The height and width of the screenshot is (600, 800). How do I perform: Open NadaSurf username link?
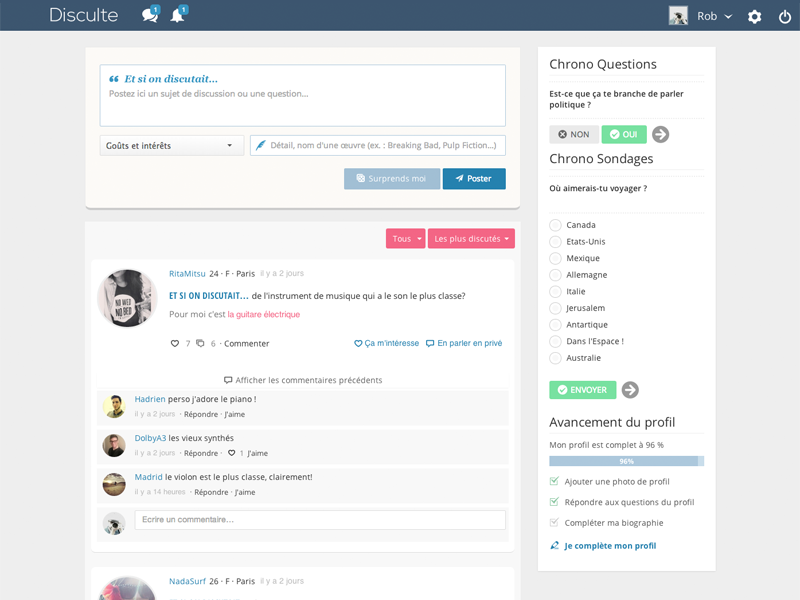[187, 581]
